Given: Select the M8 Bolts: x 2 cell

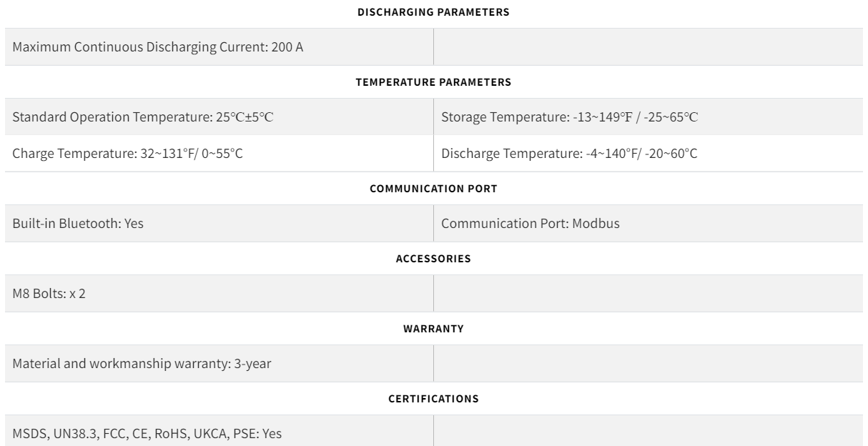Looking at the screenshot, I should (x=49, y=293).
